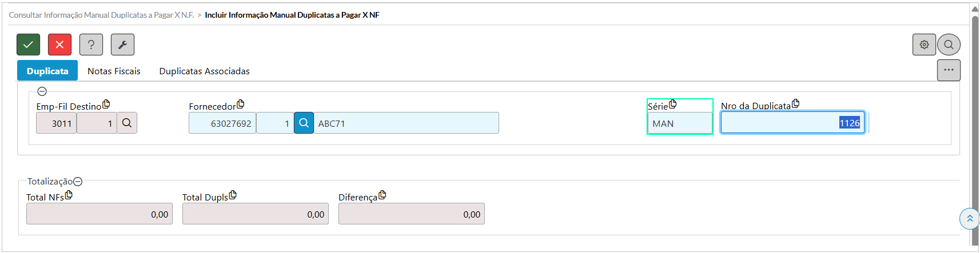Open the three-dots more options menu

click(949, 70)
